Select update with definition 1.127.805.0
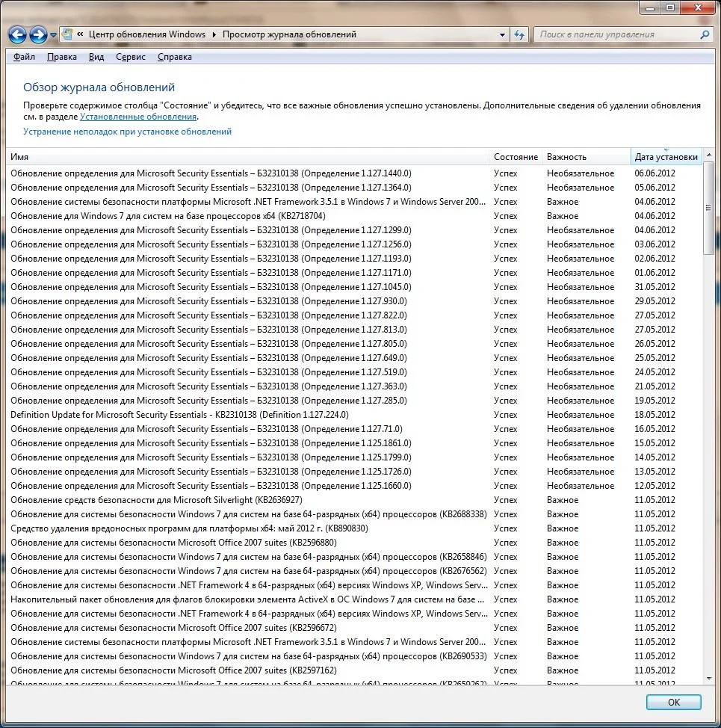This screenshot has height=728, width=721. coord(354,344)
